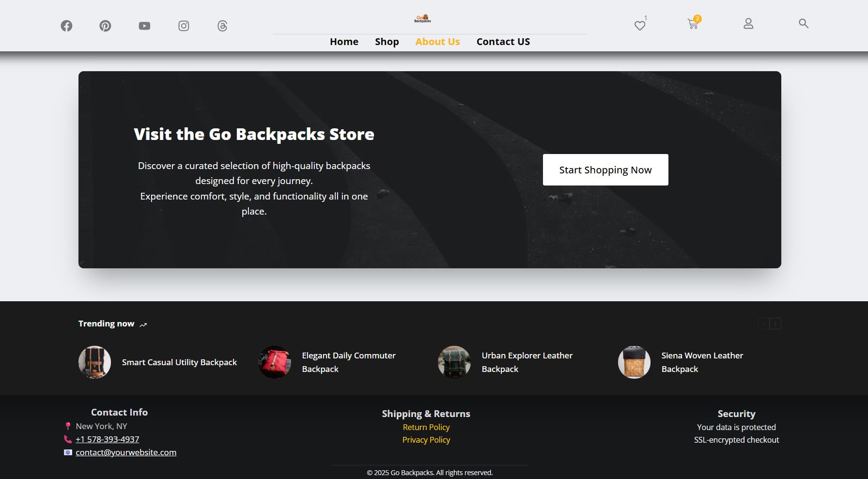868x479 pixels.
Task: Open the Return Policy link
Action: pos(426,427)
